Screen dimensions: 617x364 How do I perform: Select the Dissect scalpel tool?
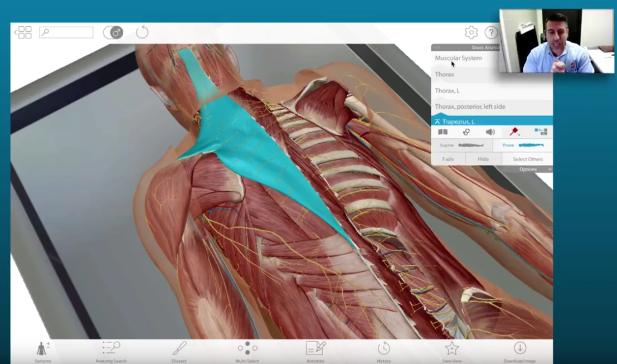179,351
